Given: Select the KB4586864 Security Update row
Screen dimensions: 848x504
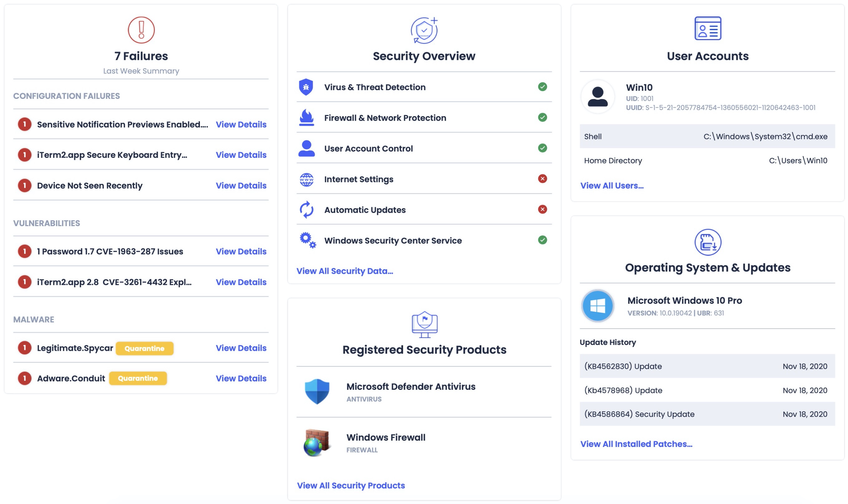Looking at the screenshot, I should tap(707, 414).
